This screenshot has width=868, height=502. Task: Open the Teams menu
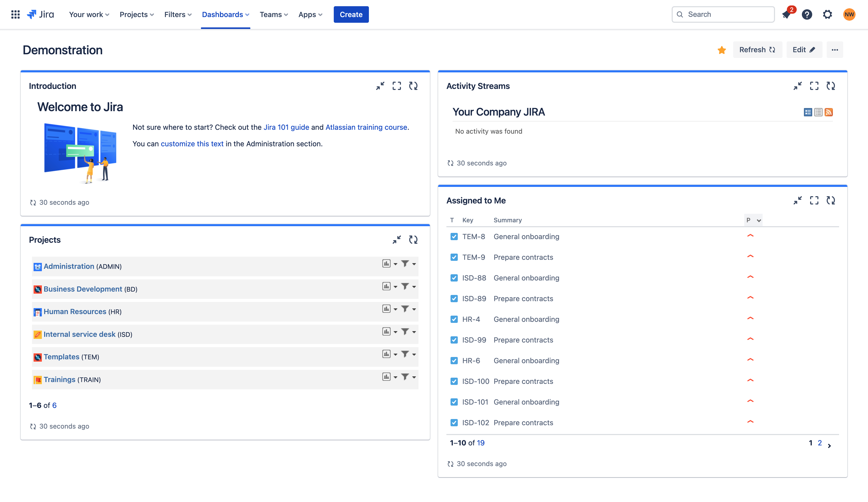coord(274,14)
